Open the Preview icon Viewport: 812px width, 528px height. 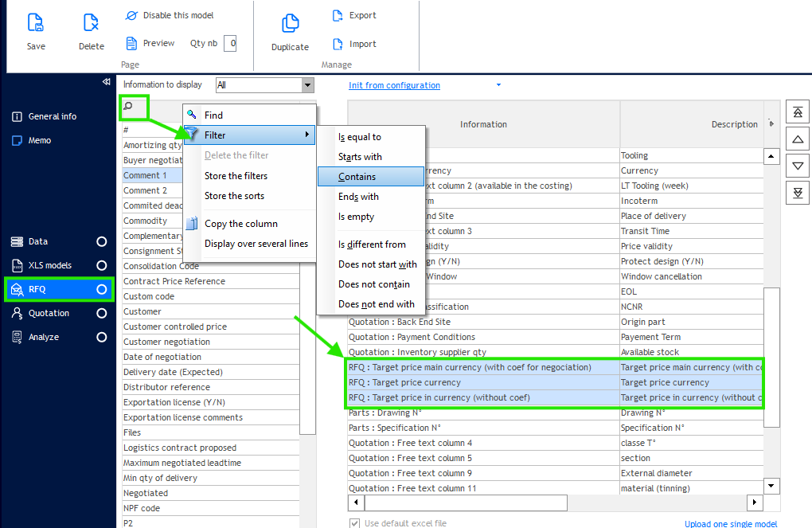[132, 43]
